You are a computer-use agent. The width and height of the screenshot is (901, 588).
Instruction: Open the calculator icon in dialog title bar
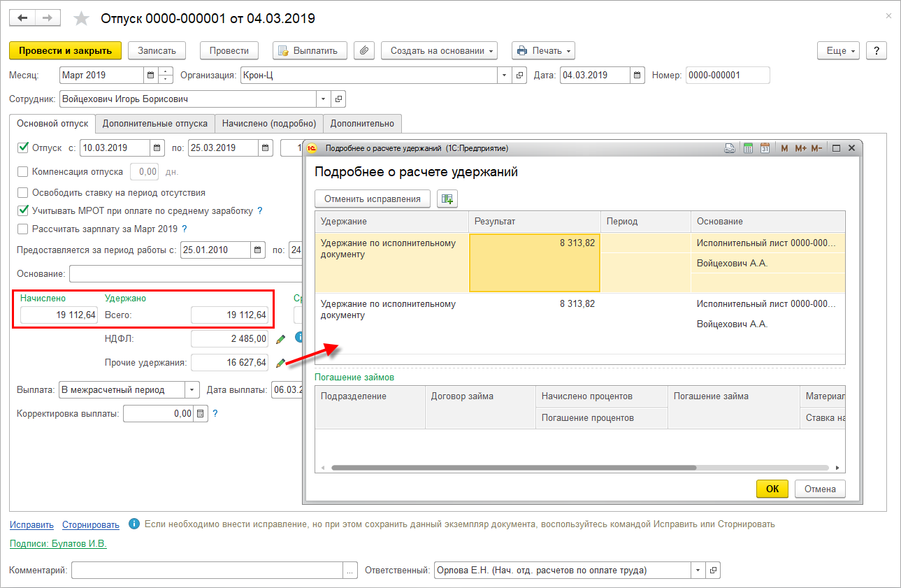point(748,148)
